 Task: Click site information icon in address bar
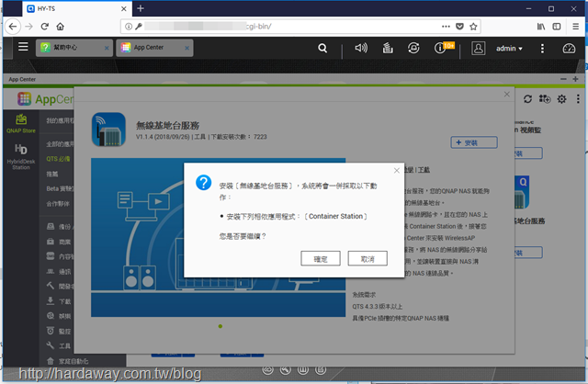[x=129, y=27]
